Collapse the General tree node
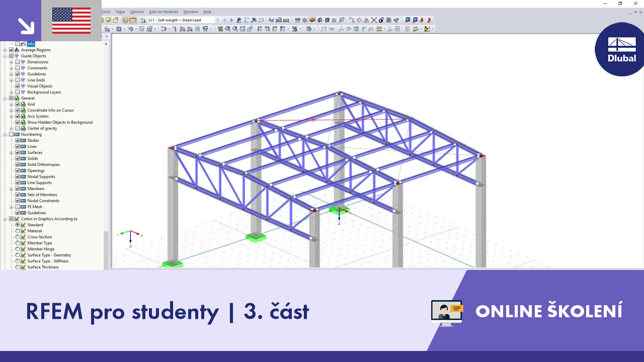 click(x=5, y=98)
